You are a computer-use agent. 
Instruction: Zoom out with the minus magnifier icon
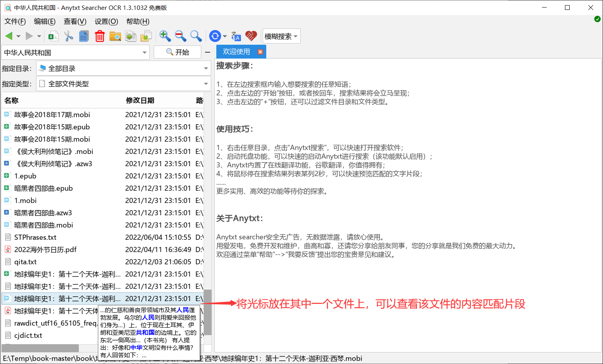[x=181, y=36]
